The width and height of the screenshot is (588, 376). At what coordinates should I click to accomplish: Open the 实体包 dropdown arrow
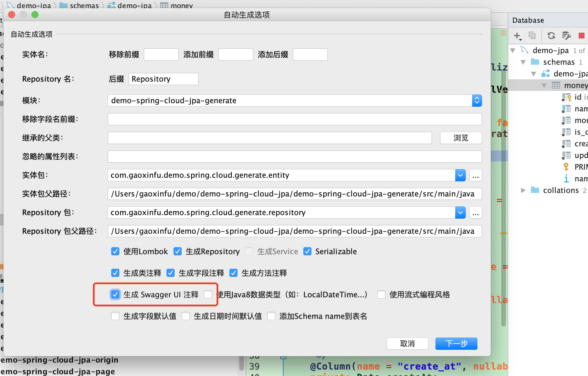460,175
